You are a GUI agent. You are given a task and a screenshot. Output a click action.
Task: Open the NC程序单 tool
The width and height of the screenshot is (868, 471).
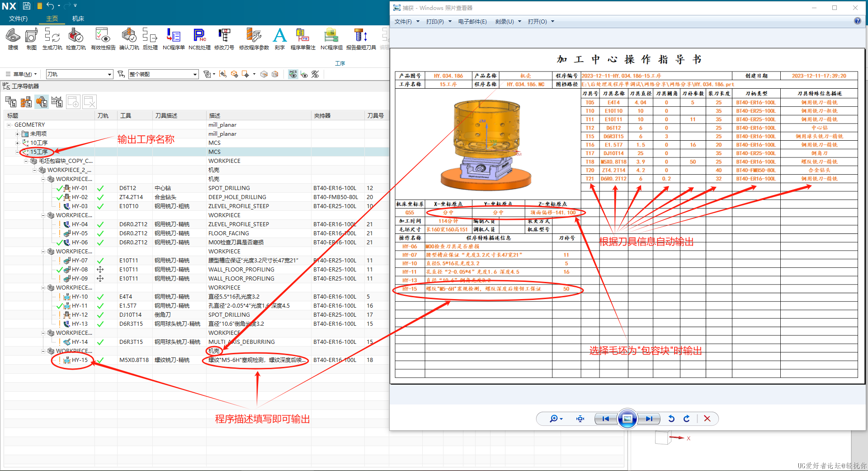click(174, 38)
